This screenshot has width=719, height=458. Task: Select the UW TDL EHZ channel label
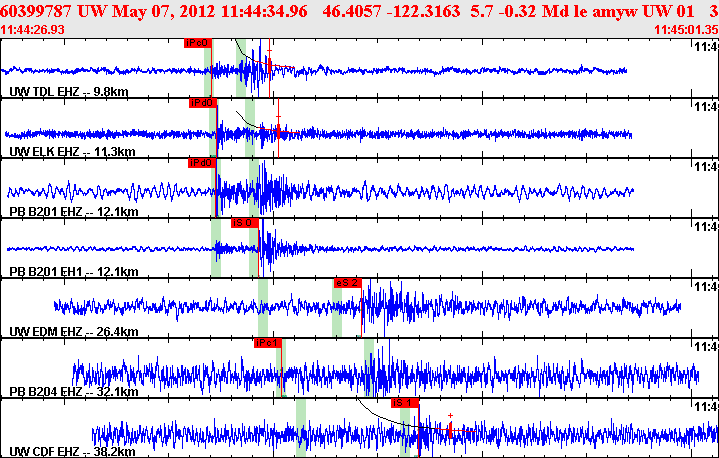pos(69,92)
